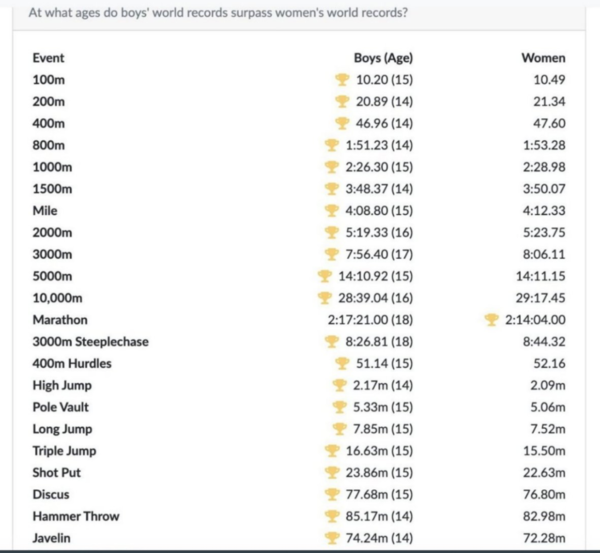Image resolution: width=600 pixels, height=553 pixels.
Task: Click the trophy beside Shot Put 23.86m
Action: 332,472
